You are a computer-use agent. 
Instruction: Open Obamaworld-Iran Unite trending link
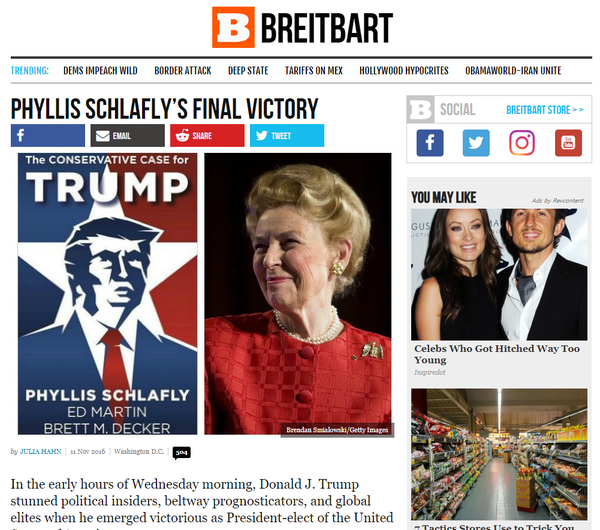[x=513, y=71]
